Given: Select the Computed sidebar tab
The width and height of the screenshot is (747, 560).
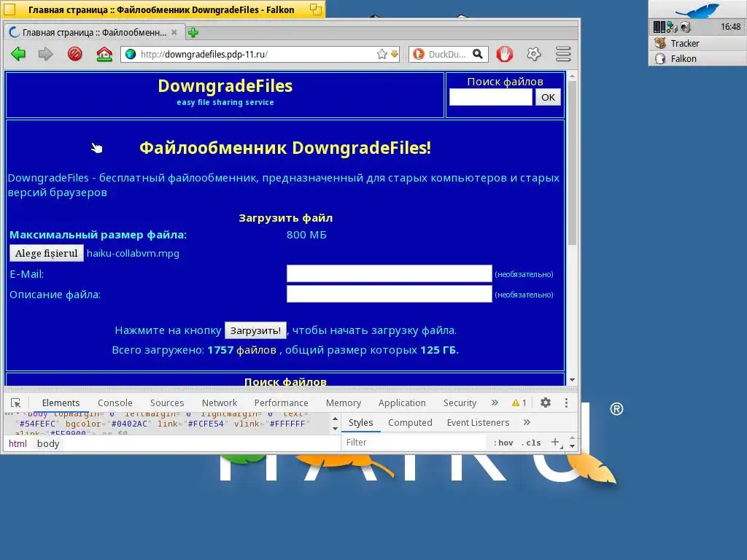Looking at the screenshot, I should 410,422.
